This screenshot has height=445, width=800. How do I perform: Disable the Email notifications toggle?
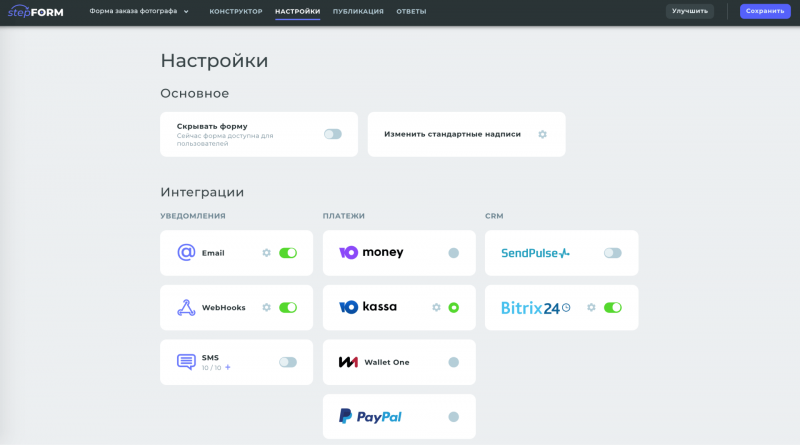click(x=288, y=253)
